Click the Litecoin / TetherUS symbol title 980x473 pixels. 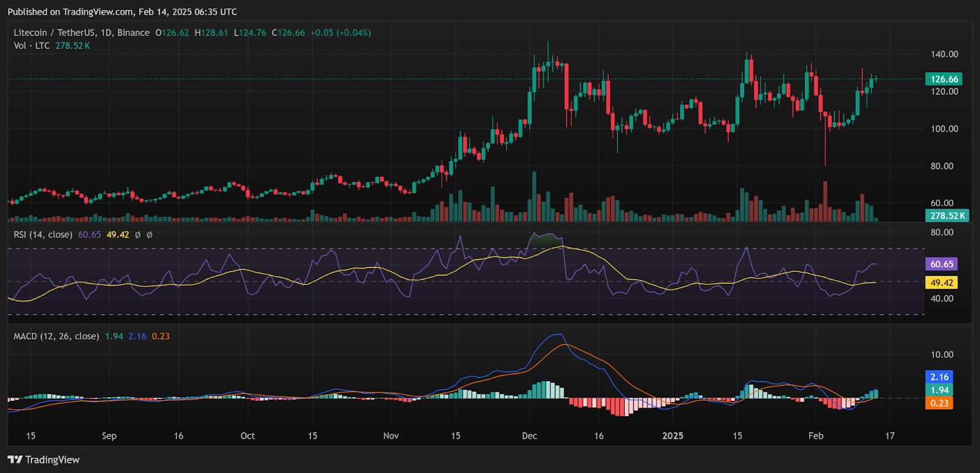click(81, 32)
